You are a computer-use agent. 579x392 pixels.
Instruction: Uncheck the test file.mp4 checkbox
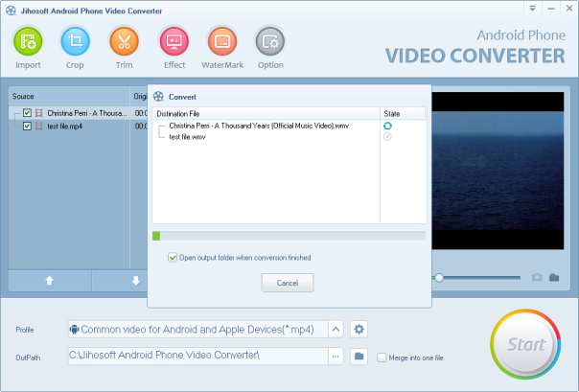click(x=28, y=126)
